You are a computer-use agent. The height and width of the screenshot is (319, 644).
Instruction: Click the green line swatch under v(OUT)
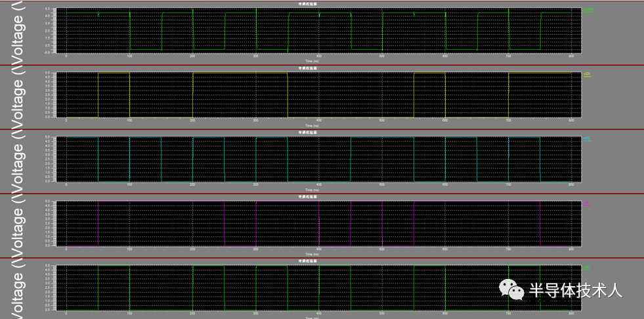(x=589, y=13)
